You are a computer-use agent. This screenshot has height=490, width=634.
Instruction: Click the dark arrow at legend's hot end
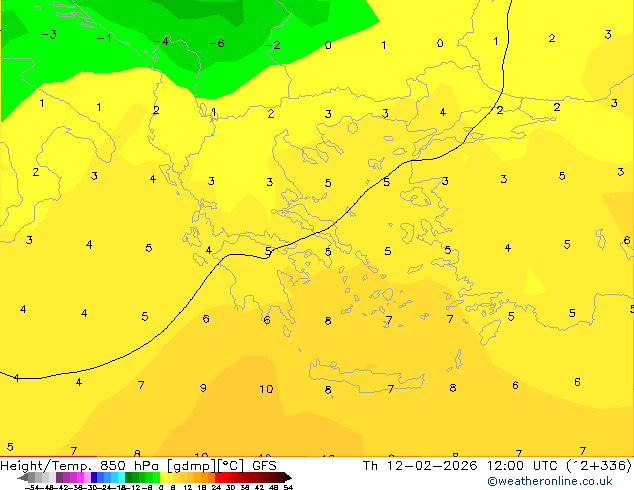point(287,478)
